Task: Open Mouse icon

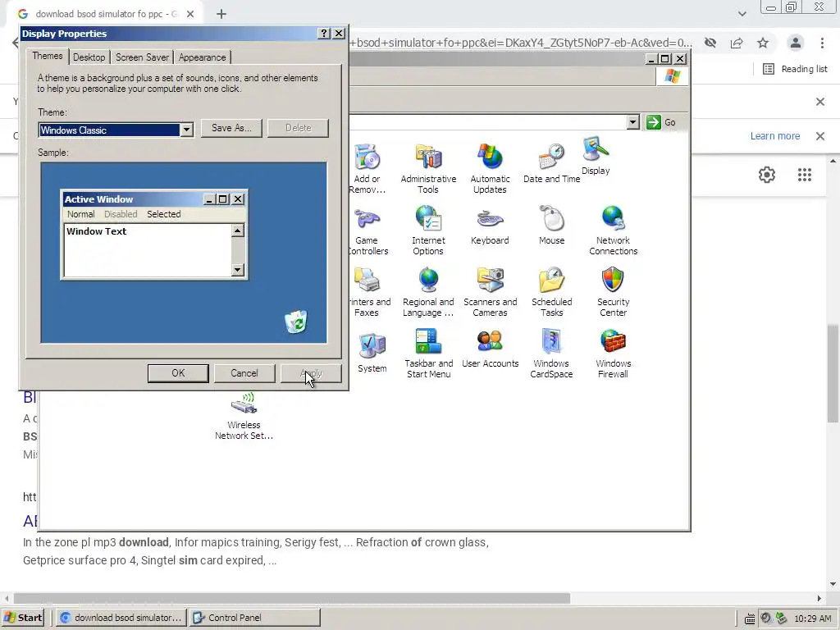Action: pos(551,225)
